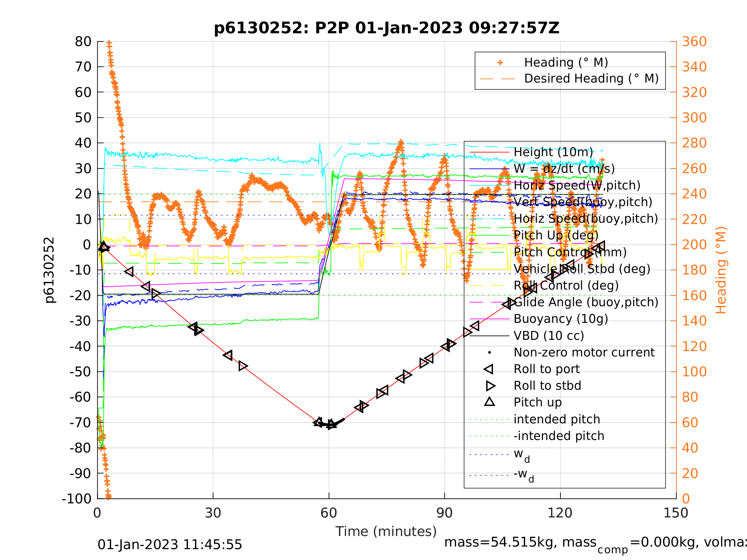Click the black VBD legend line sample
The width and height of the screenshot is (747, 560).
coord(489,336)
